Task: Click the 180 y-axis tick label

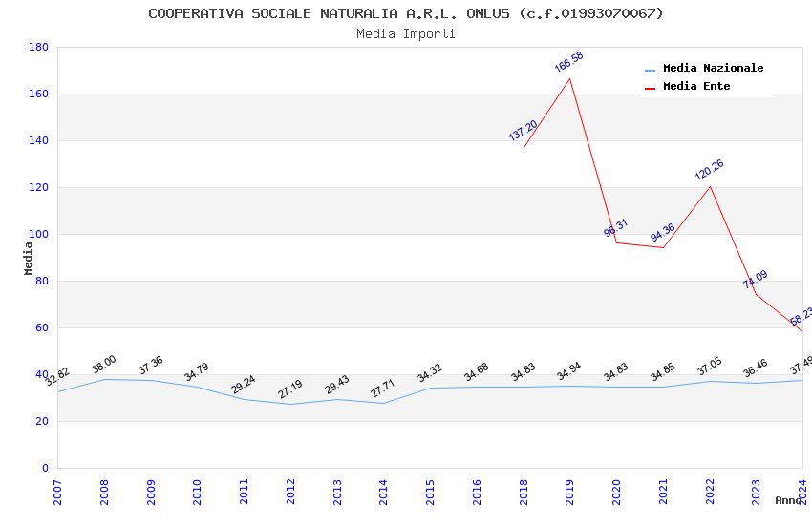Action: click(38, 47)
